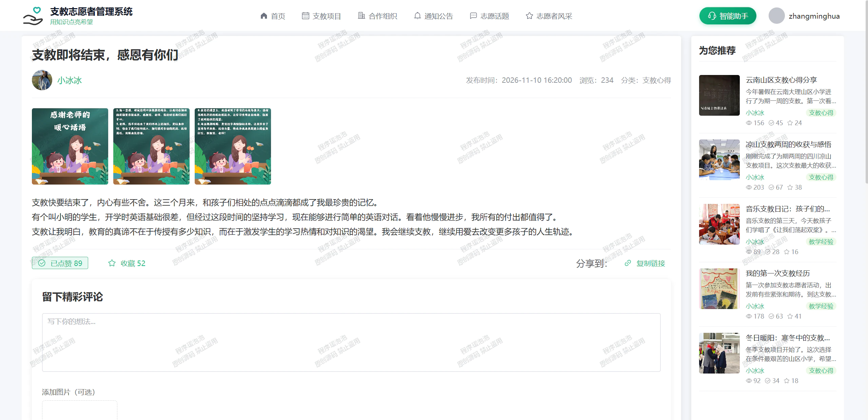The width and height of the screenshot is (868, 420).
Task: Click the heart-in-hand site logo
Action: tap(33, 16)
